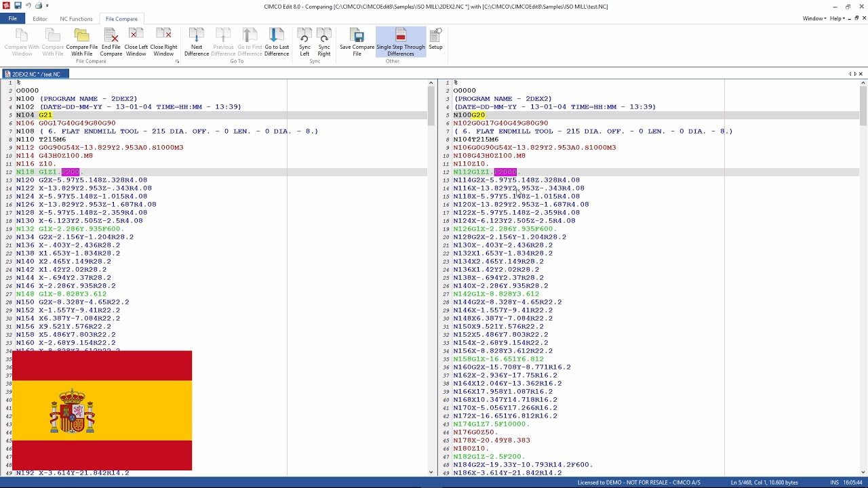Click Compare File With File icon
Image resolution: width=868 pixels, height=488 pixels.
tap(81, 35)
